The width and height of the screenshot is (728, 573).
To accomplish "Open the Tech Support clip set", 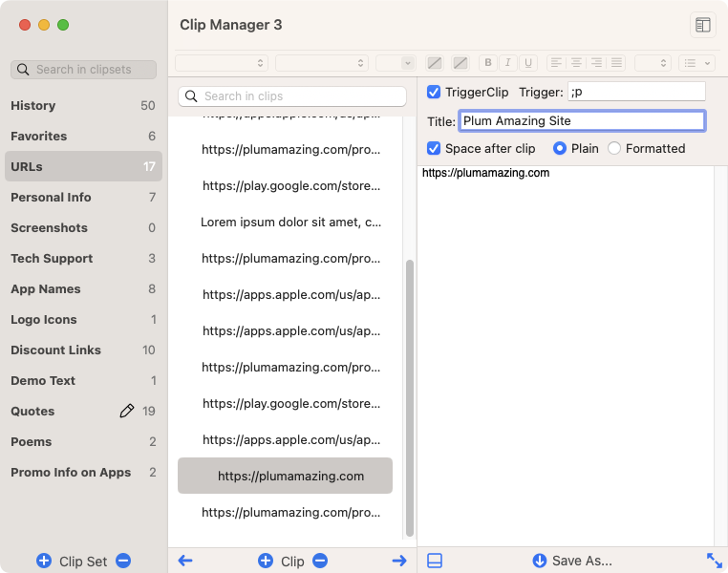I will 83,258.
